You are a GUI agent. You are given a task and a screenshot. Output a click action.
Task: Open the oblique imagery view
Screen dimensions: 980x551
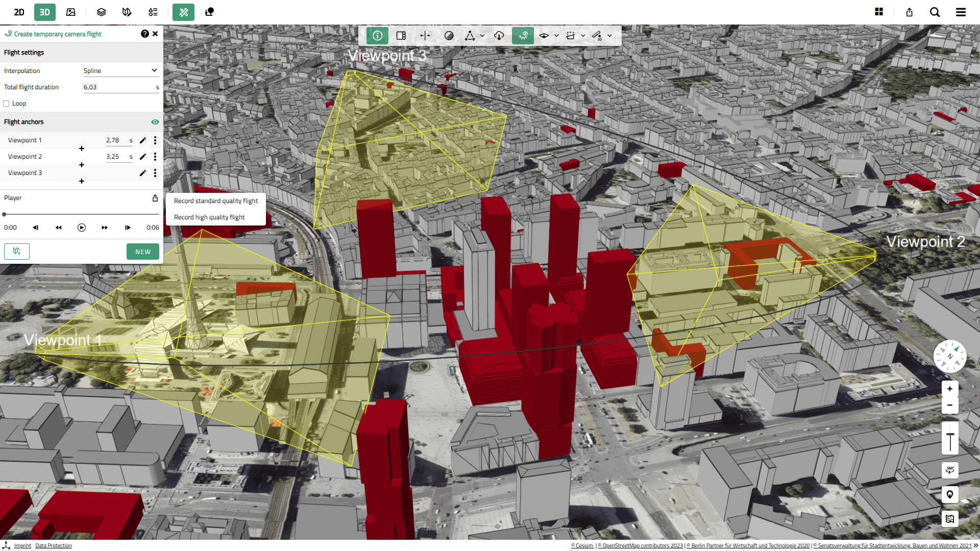71,12
